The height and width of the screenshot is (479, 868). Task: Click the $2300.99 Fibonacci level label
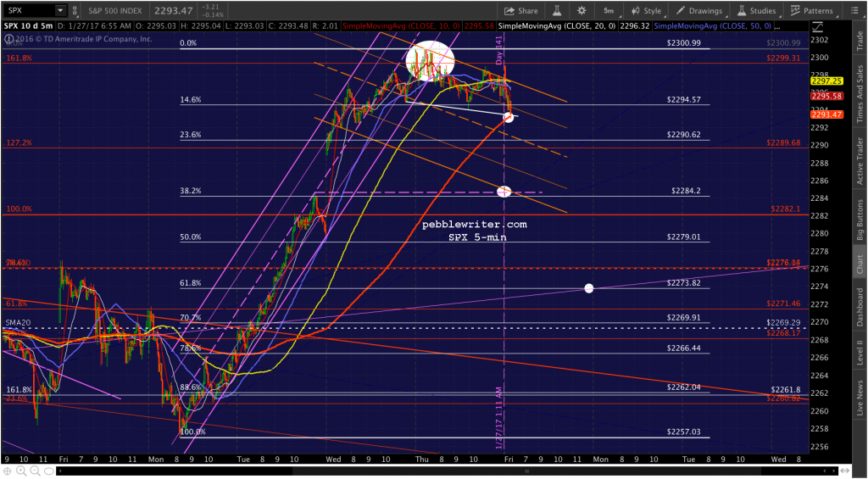coord(684,42)
